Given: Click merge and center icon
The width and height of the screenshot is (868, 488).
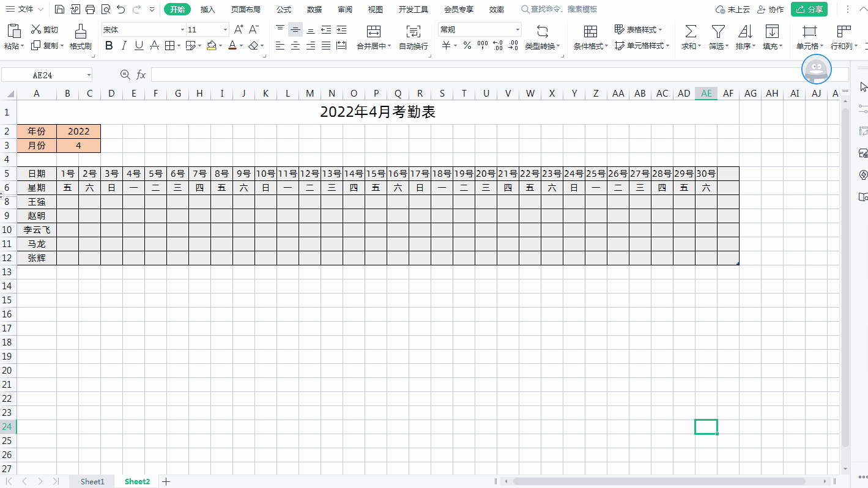Looking at the screenshot, I should [x=373, y=31].
